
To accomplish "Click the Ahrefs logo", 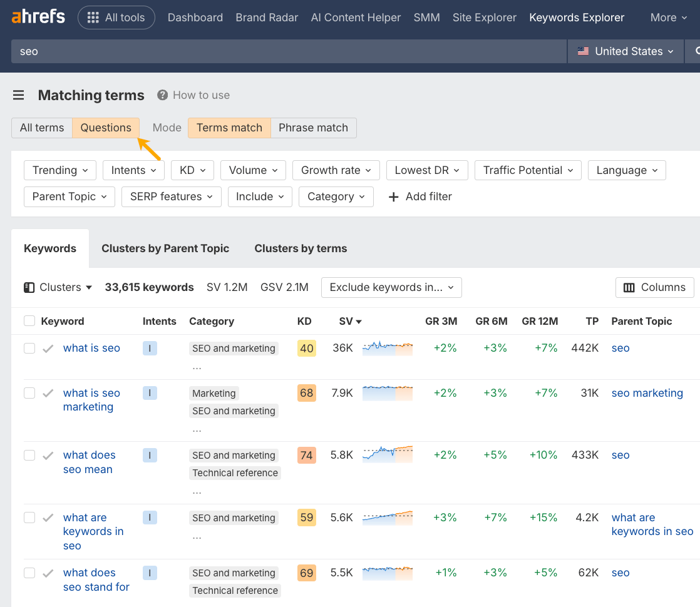I will [x=38, y=17].
